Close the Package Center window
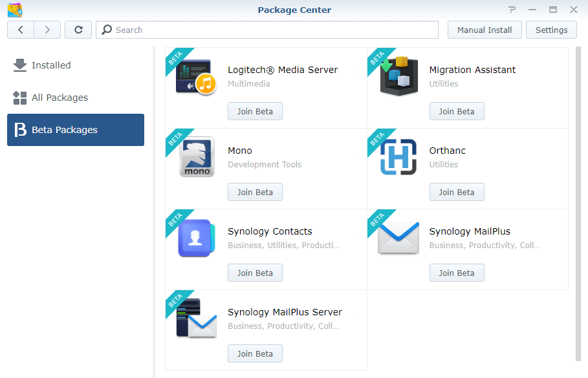Viewport: 588px width, 378px height. [x=573, y=10]
